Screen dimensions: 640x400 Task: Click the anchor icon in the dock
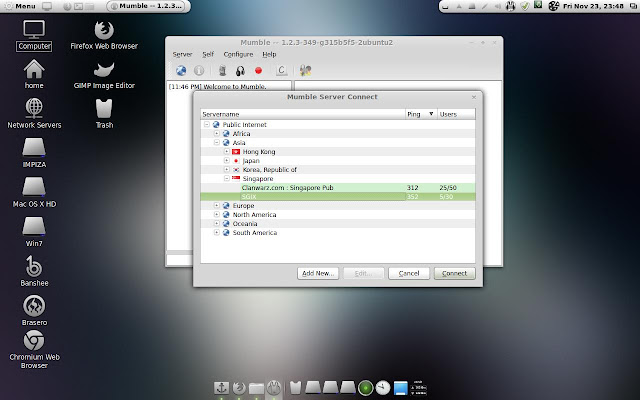pos(221,388)
